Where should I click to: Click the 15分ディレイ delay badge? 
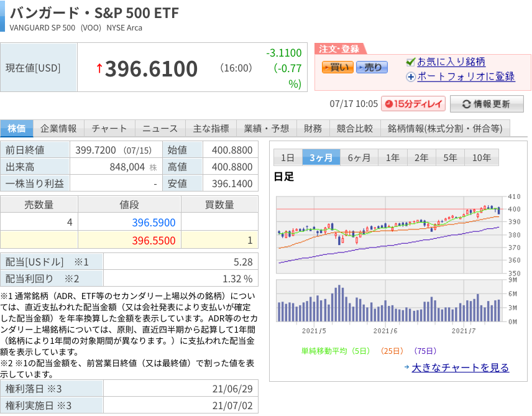(x=413, y=104)
